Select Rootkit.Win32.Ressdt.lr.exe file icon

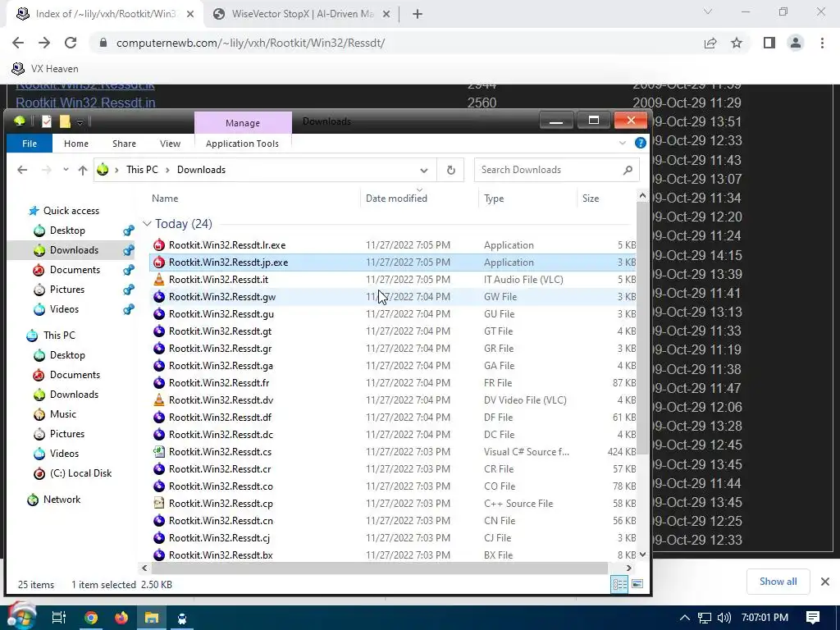click(159, 245)
